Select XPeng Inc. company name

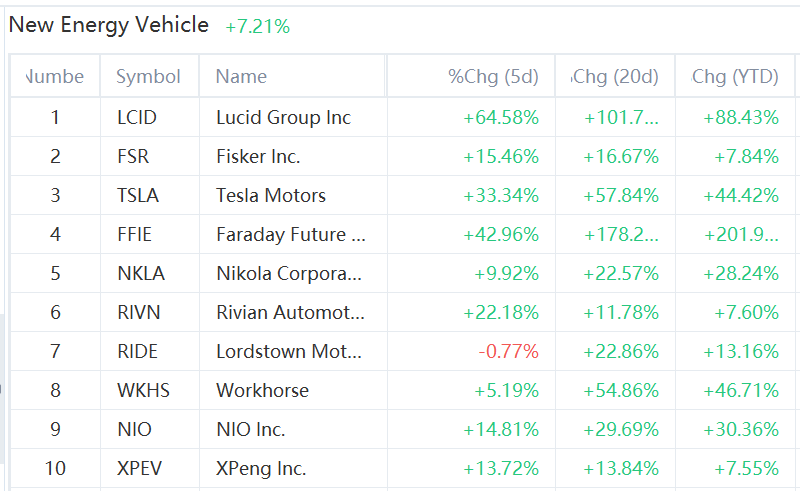pyautogui.click(x=260, y=468)
